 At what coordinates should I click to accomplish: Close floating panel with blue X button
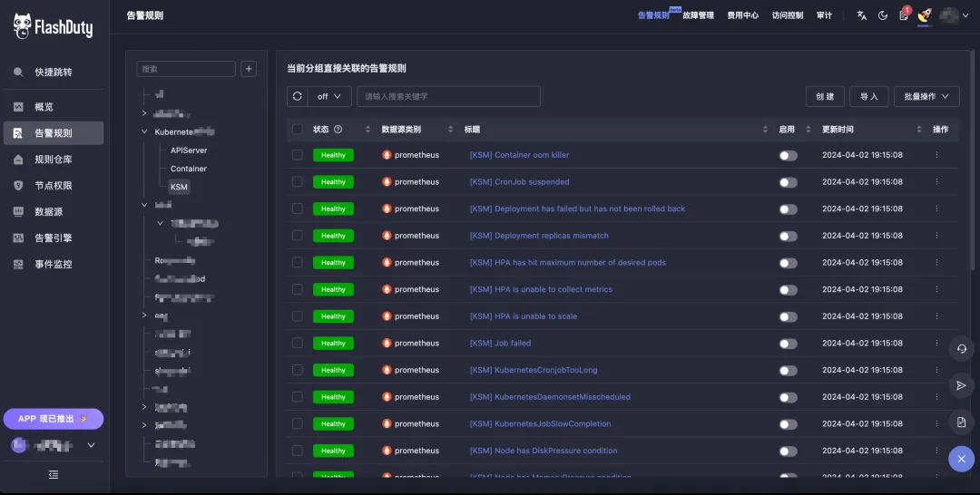(961, 459)
